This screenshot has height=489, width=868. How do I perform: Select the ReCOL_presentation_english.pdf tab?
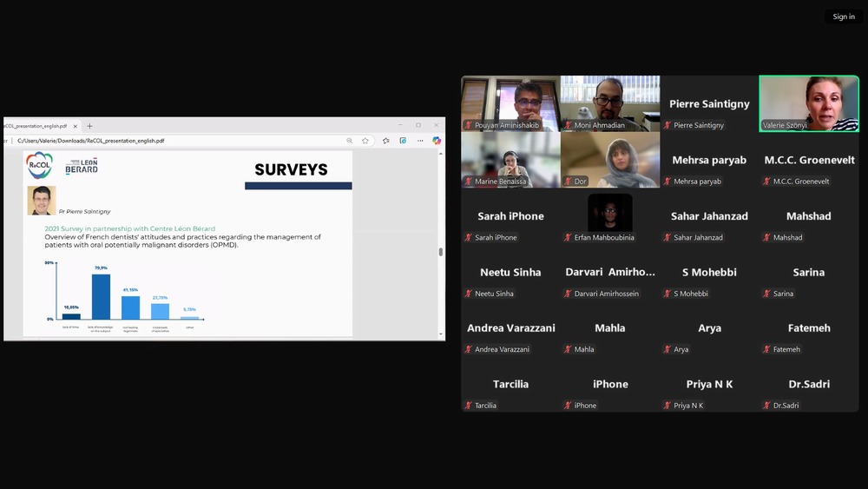[35, 126]
